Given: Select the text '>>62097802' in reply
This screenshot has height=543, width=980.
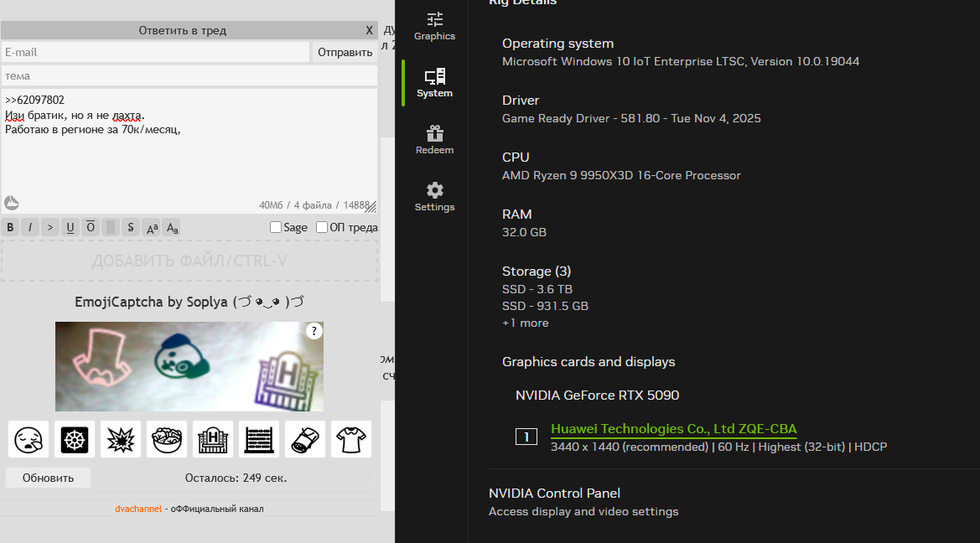Looking at the screenshot, I should click(x=34, y=100).
